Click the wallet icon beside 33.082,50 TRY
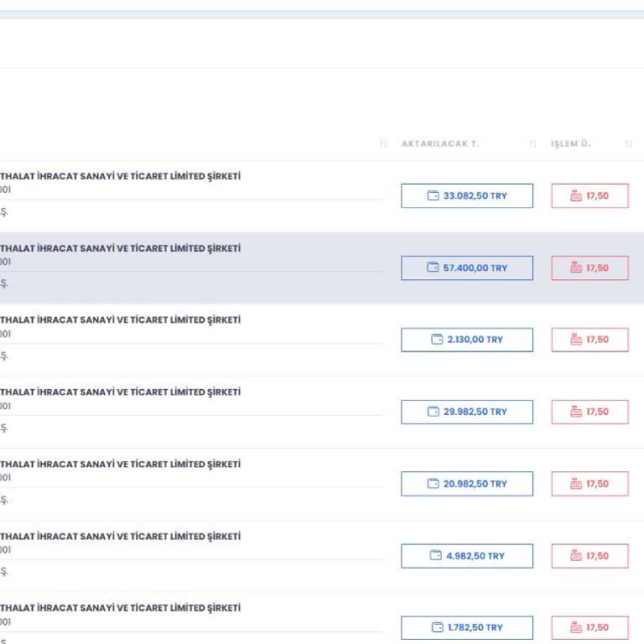 (x=434, y=196)
